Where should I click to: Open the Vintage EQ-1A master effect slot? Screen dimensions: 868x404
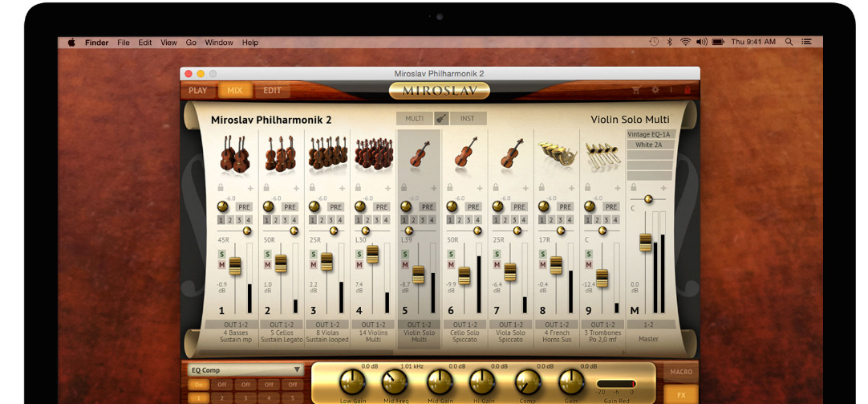650,135
